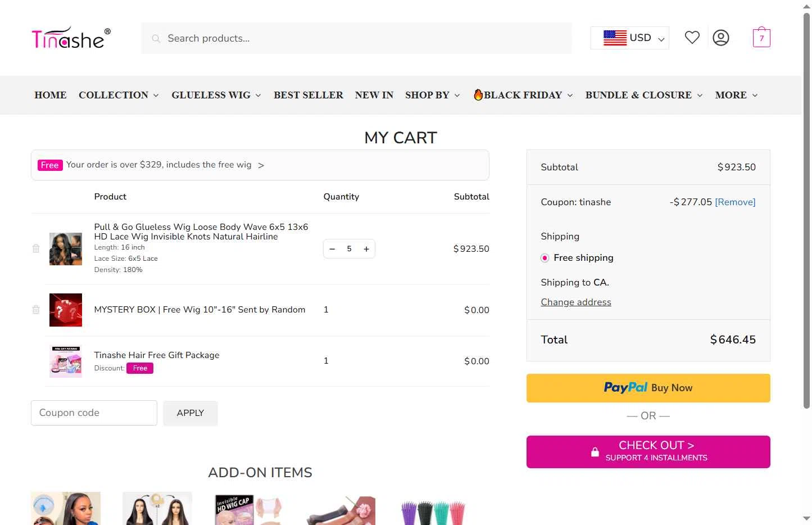Select the Free shipping radio button

(x=545, y=258)
